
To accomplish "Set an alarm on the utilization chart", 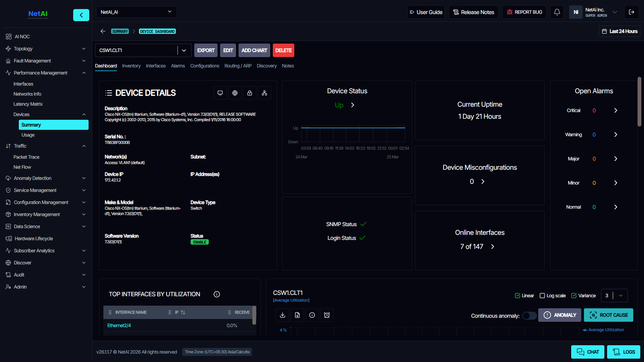I will tap(327, 315).
